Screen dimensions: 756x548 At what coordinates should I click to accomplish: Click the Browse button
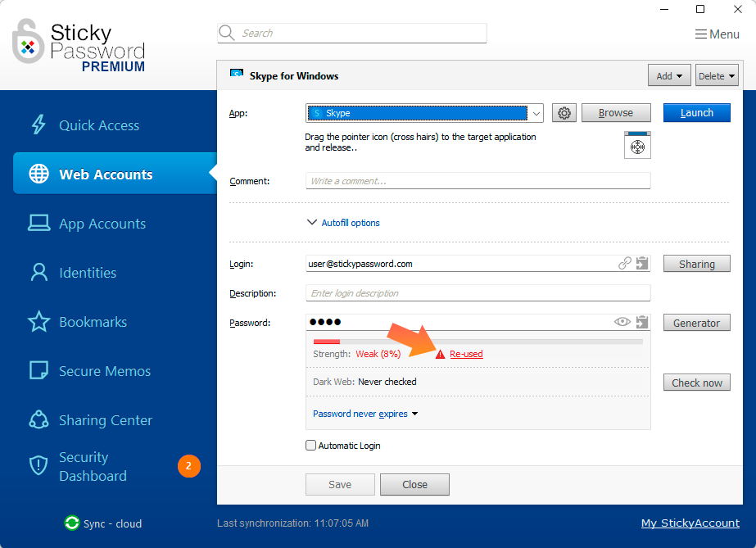tap(616, 113)
